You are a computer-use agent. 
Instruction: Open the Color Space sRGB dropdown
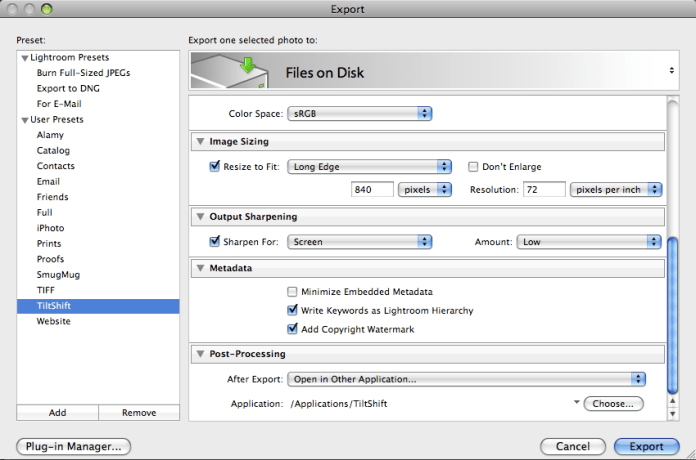click(359, 114)
